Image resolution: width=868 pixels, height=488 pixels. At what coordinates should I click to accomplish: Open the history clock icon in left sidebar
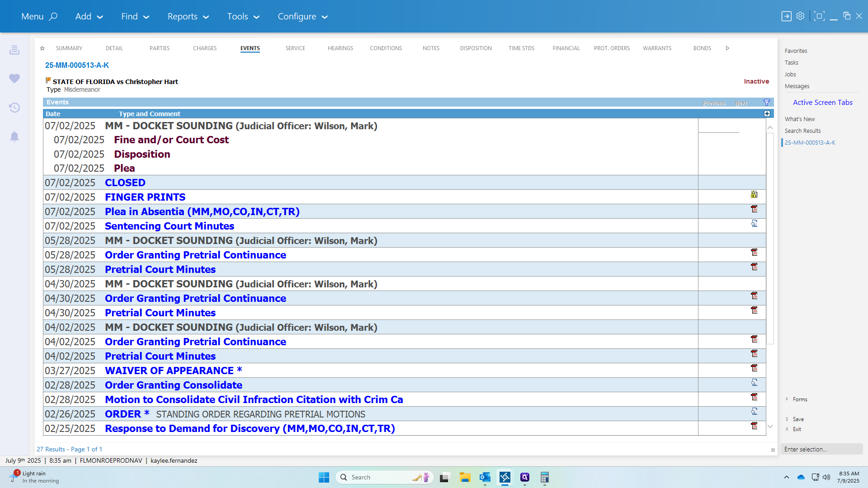[14, 108]
